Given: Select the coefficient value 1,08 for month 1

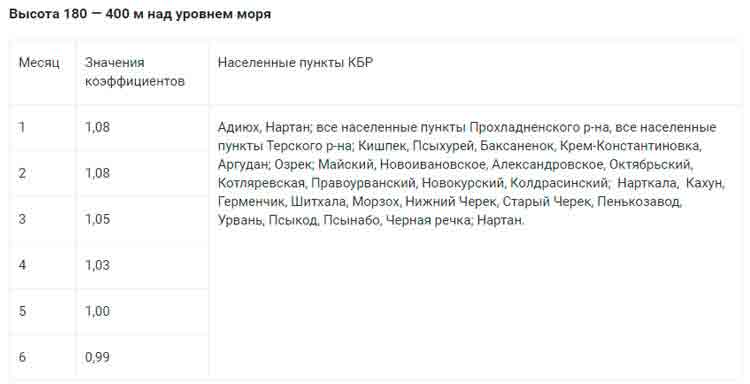Looking at the screenshot, I should [98, 127].
